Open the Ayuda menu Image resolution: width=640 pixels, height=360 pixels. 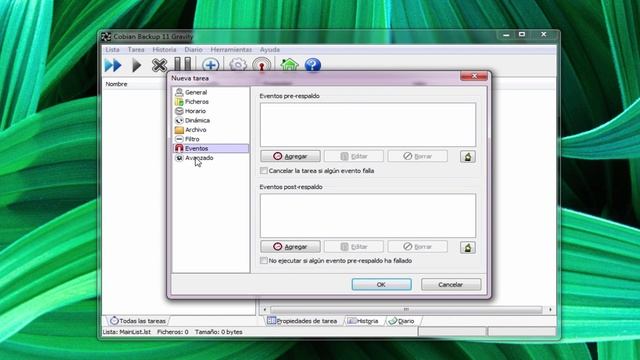(x=270, y=49)
